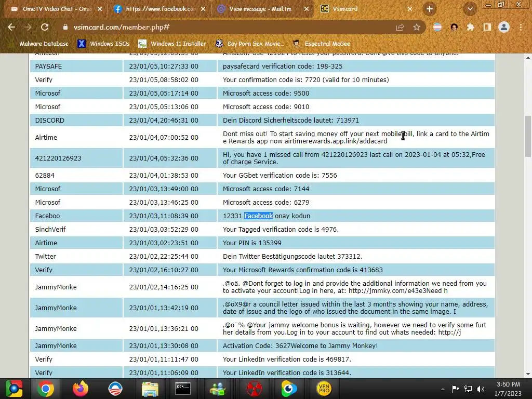Open the Chrome profile avatar

pos(504,27)
